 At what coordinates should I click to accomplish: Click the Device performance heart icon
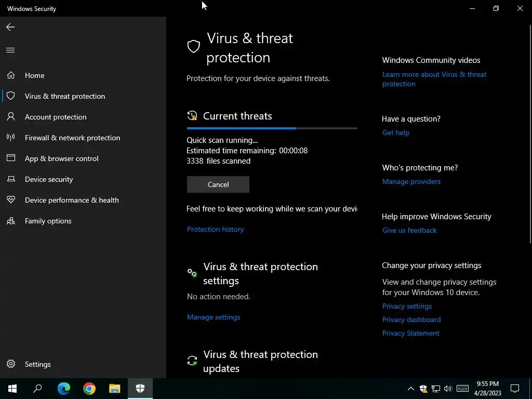point(11,199)
